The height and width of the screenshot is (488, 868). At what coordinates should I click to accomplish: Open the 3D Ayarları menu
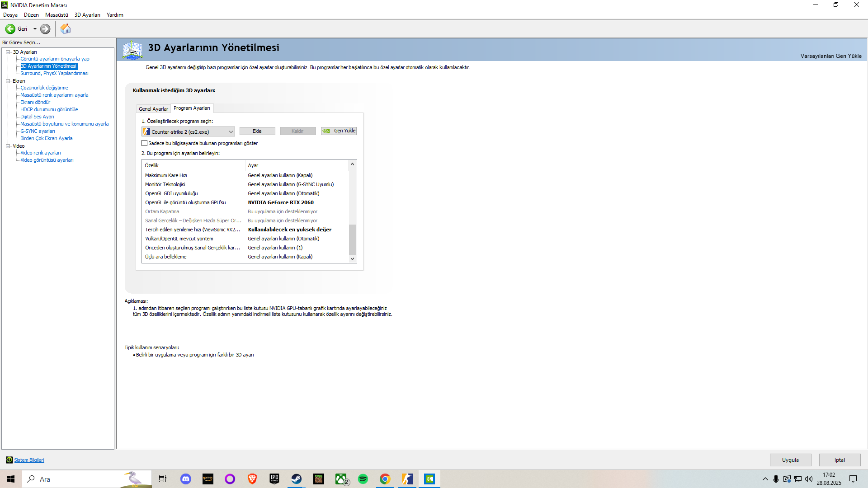tap(87, 15)
